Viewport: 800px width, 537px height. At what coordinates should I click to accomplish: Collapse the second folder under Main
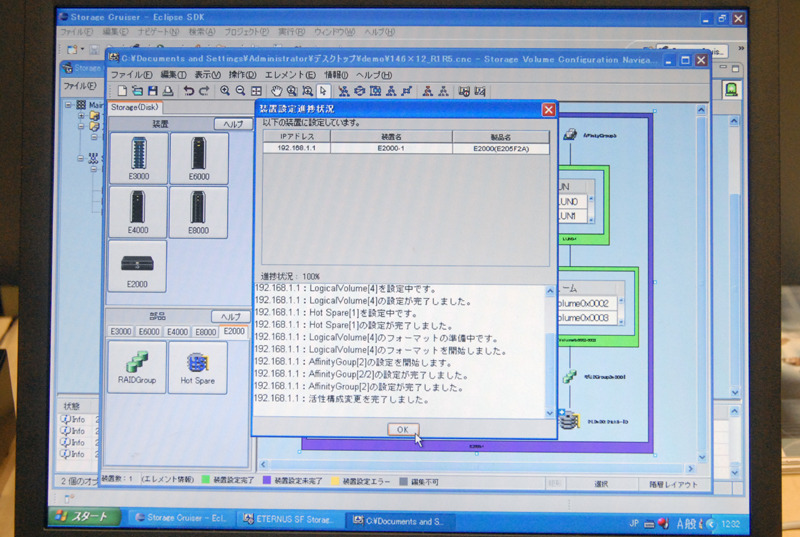81,126
